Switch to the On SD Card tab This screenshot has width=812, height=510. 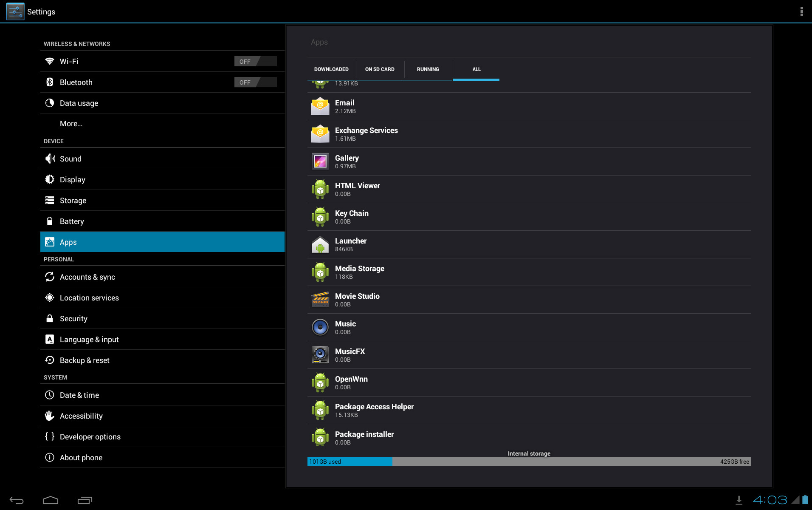pyautogui.click(x=380, y=69)
